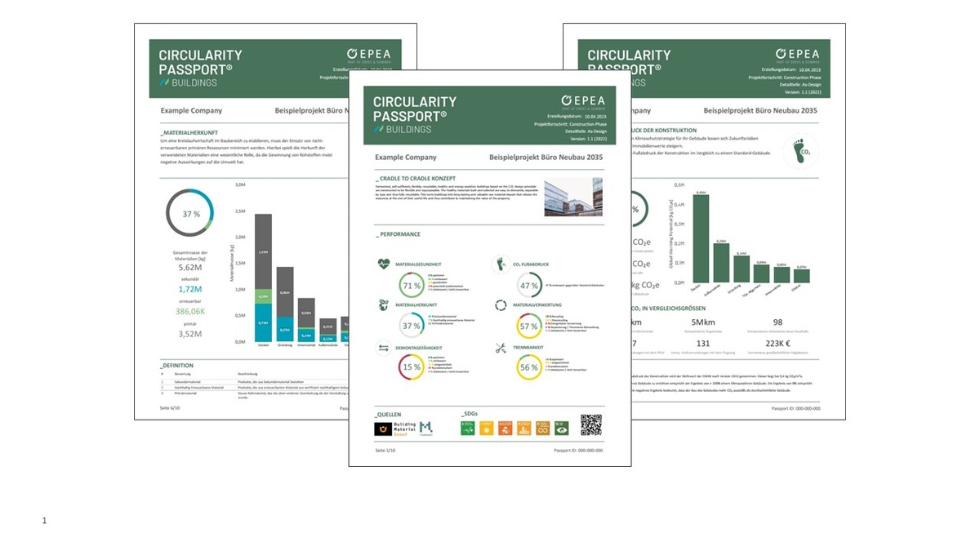The height and width of the screenshot is (551, 980).
Task: Click the large CO₂ footprint icon on right page
Action: (x=800, y=151)
